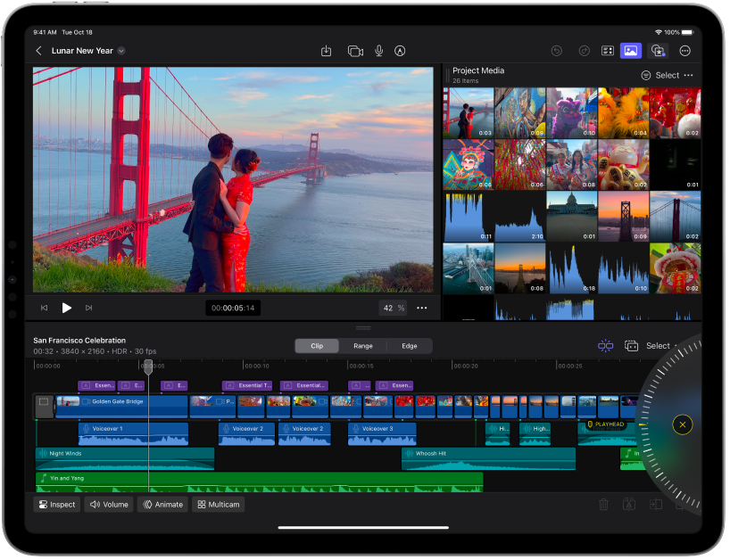Select the record video camera icon
The image size is (730, 560).
click(x=354, y=51)
